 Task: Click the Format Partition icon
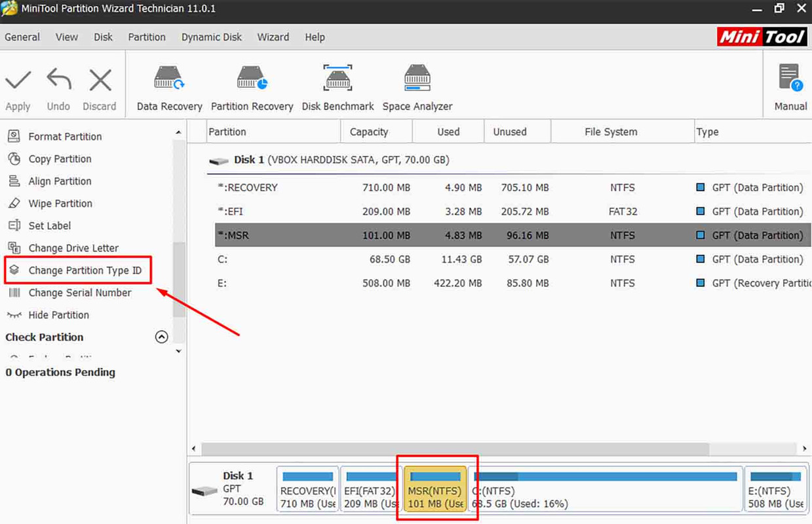click(14, 136)
